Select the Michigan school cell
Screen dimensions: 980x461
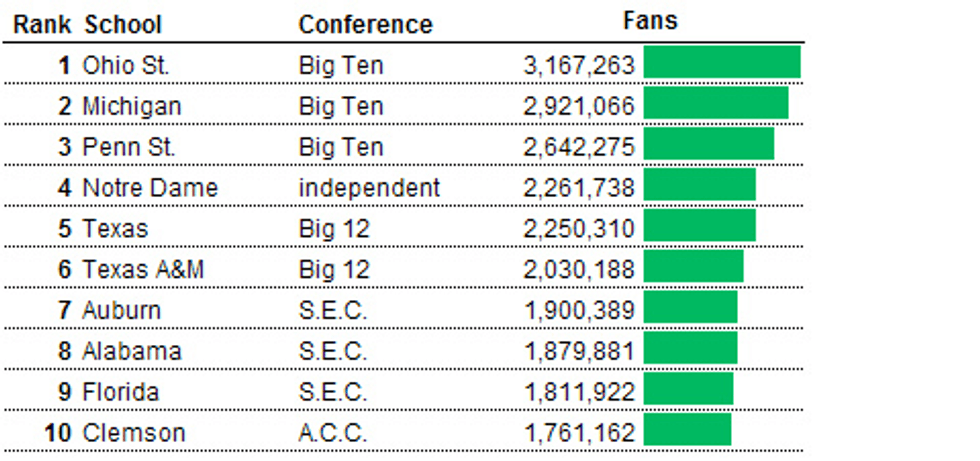point(132,106)
